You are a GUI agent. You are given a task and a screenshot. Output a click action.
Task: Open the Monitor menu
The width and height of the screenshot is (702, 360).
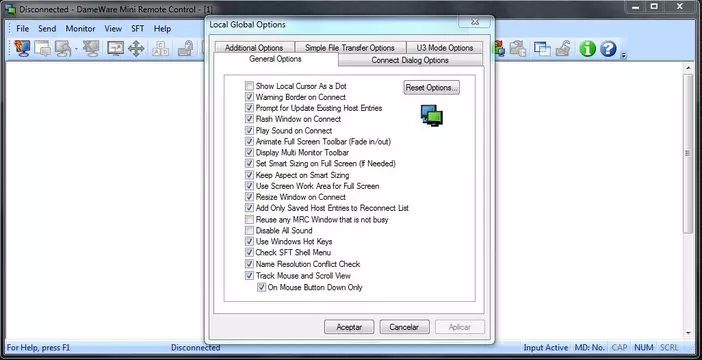click(80, 29)
